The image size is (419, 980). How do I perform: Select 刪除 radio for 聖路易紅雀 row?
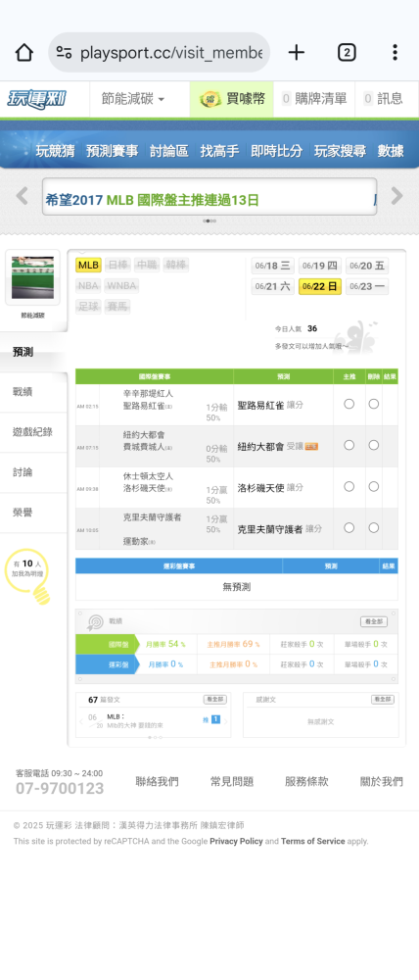coord(373,404)
